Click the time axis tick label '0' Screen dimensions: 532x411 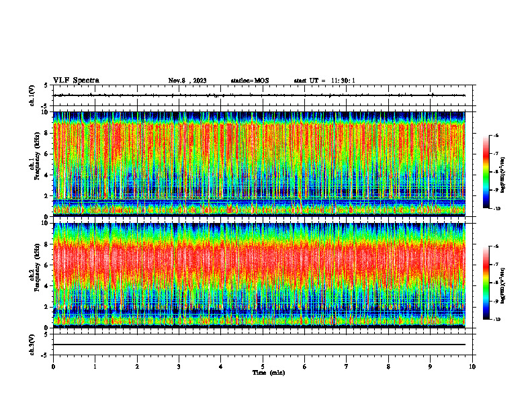[x=53, y=367]
